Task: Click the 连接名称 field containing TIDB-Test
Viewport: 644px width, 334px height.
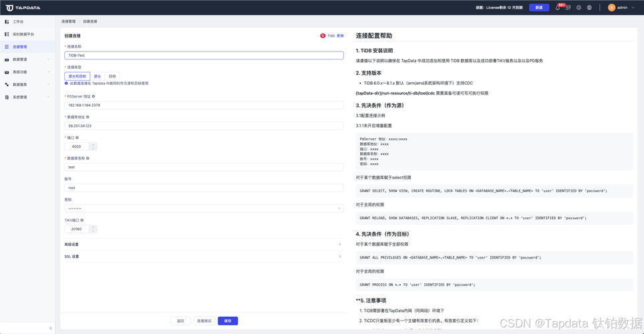Action: [x=204, y=55]
